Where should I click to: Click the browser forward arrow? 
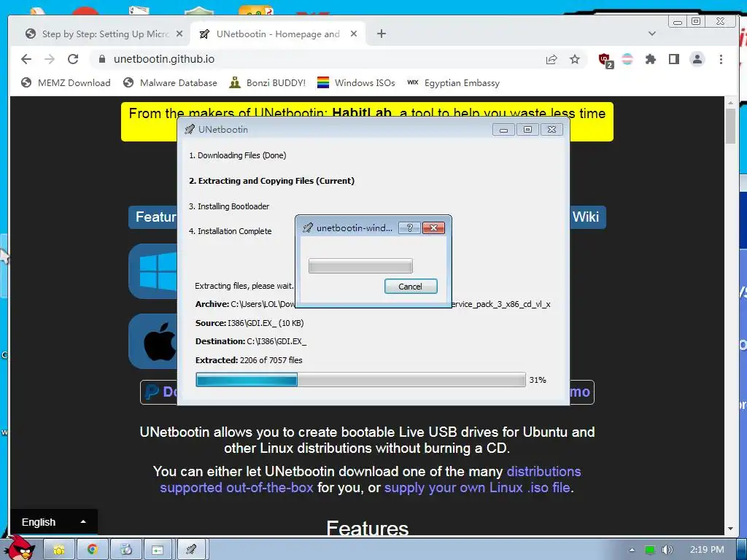50,59
